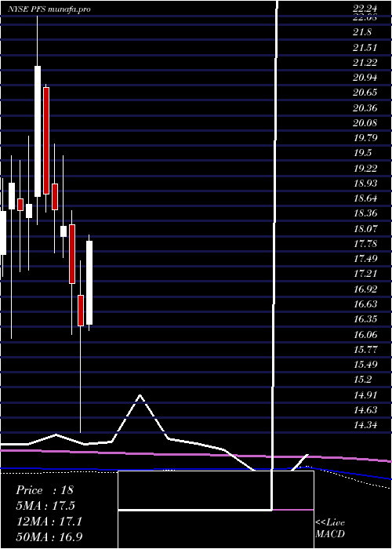
Task: Click the 21.22 price axis label
Action: tap(365, 62)
